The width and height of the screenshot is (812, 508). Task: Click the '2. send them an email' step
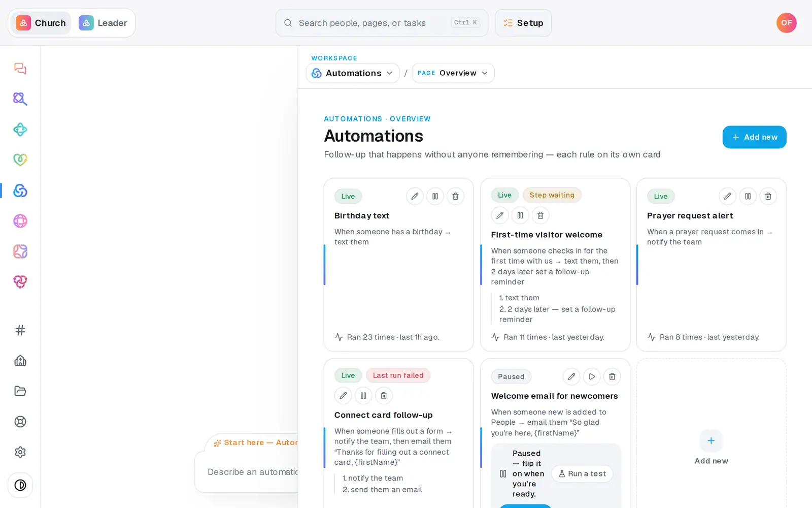point(382,490)
